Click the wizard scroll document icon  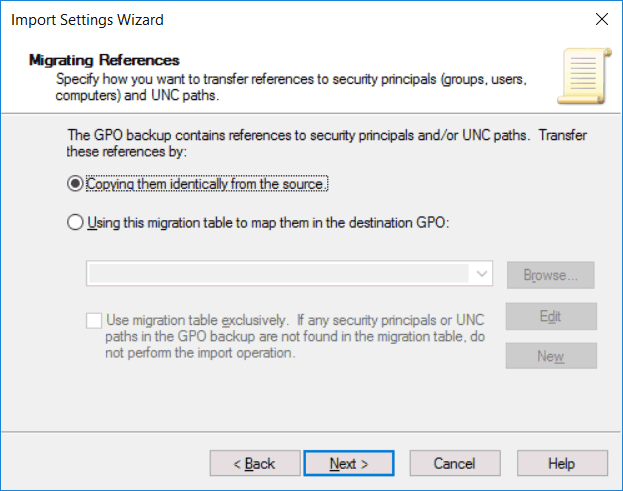coord(584,76)
